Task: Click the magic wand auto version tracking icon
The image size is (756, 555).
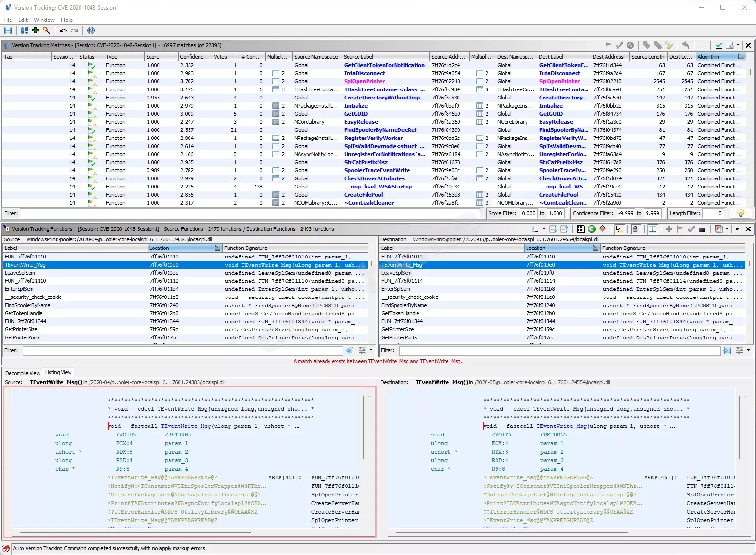Action: pyautogui.click(x=46, y=30)
